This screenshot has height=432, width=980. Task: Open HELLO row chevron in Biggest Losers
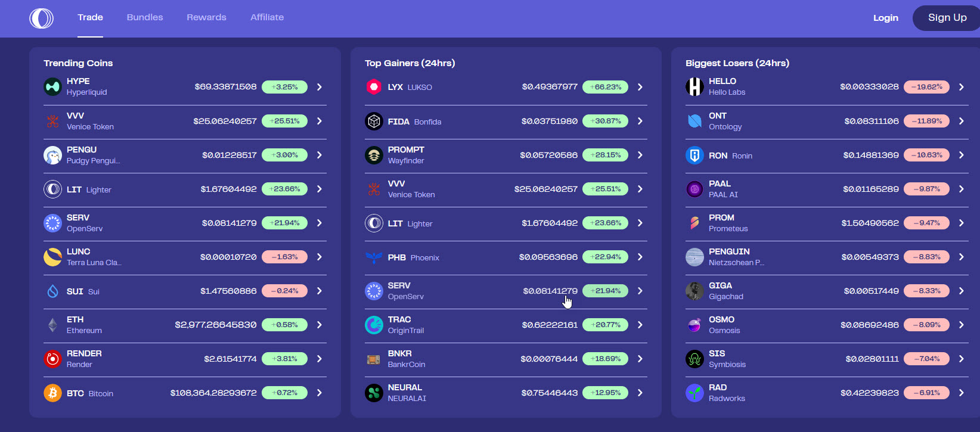pyautogui.click(x=962, y=87)
